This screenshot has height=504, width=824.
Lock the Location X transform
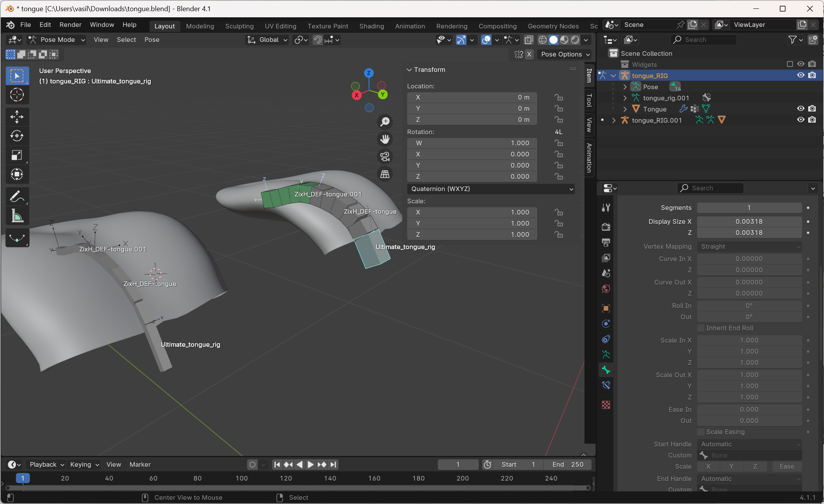[x=559, y=97]
